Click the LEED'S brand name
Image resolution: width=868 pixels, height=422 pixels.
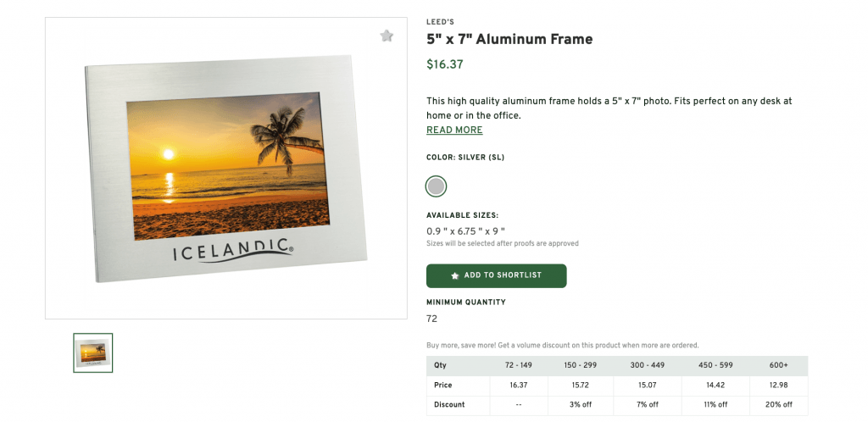pos(441,22)
